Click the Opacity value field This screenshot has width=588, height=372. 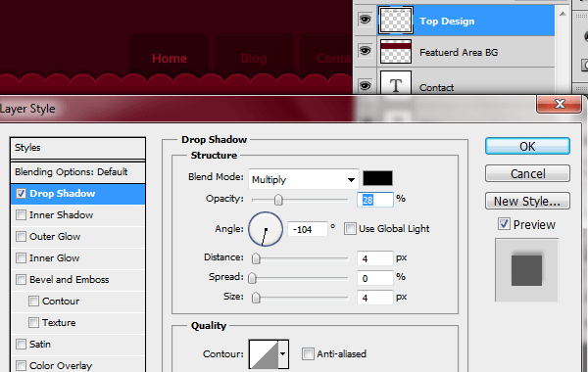pyautogui.click(x=375, y=200)
